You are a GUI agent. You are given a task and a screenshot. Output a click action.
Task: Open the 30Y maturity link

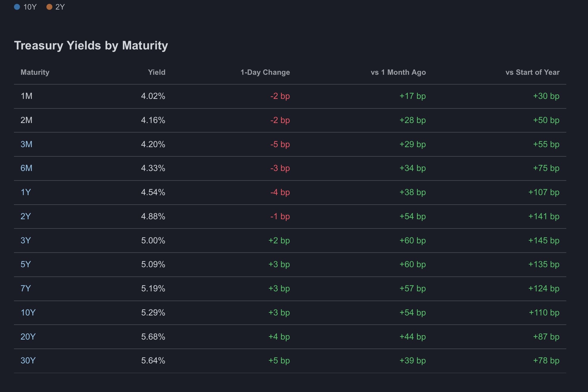(28, 361)
